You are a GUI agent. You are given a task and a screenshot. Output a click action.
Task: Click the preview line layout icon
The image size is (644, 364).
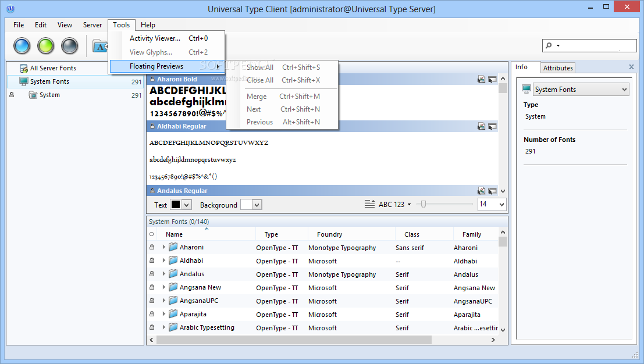point(369,204)
